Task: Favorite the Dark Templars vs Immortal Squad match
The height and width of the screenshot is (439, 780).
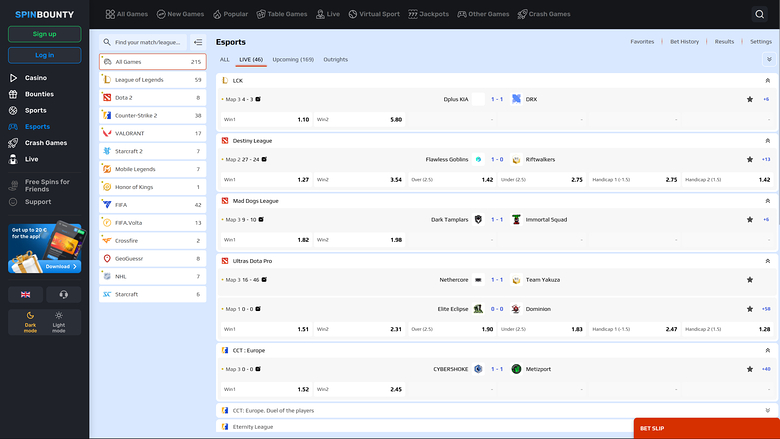Action: coord(750,220)
